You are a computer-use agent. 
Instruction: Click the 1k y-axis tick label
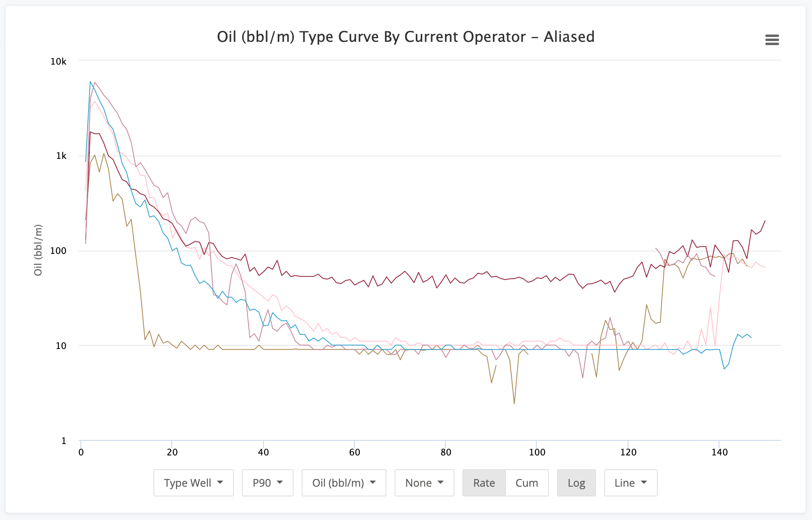coord(61,156)
